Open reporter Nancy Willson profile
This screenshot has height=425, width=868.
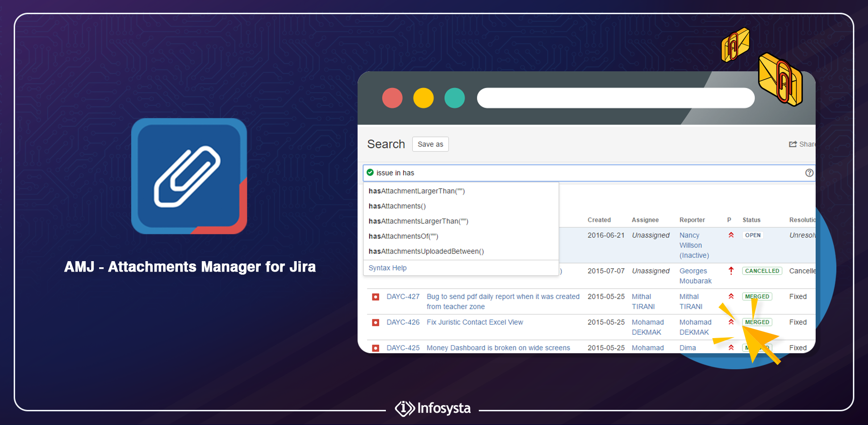(694, 245)
